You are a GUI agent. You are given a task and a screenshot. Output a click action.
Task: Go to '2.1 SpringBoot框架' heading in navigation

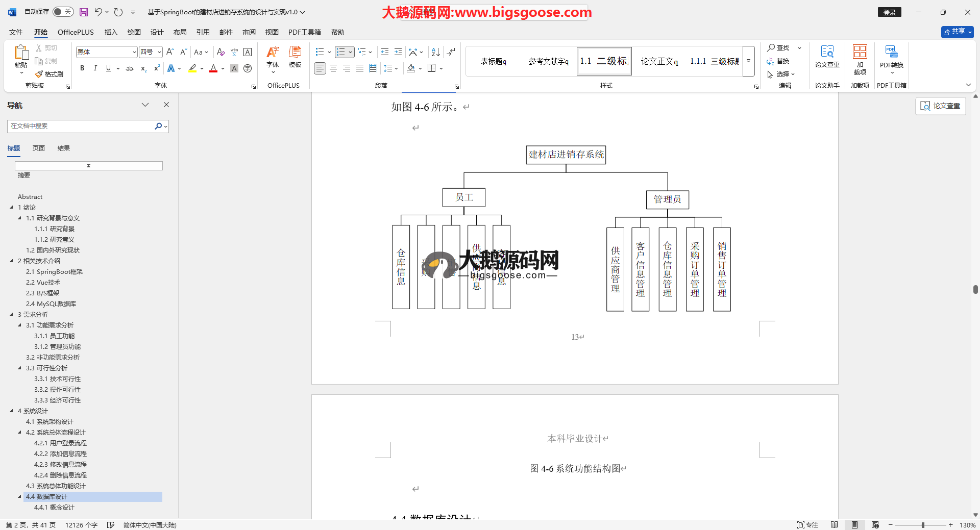coord(54,272)
